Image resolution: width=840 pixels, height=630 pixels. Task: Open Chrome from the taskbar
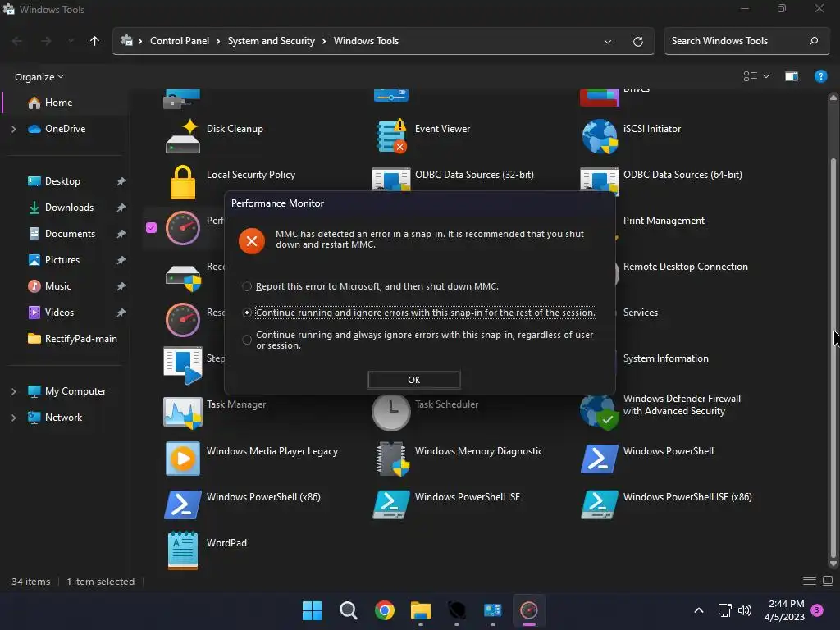pyautogui.click(x=384, y=610)
